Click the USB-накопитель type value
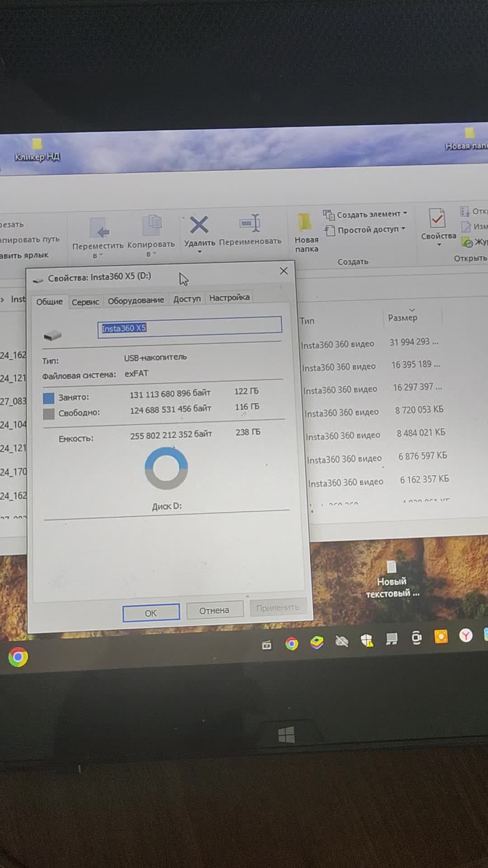The image size is (488, 868). 155,358
